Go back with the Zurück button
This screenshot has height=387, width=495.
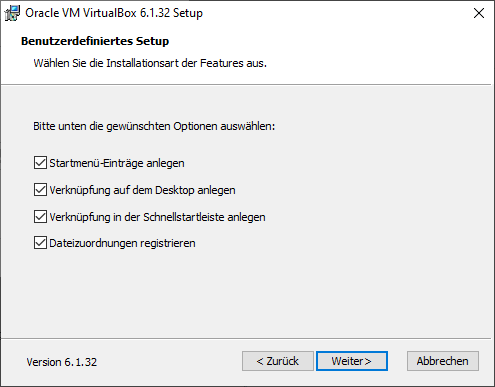click(x=278, y=361)
